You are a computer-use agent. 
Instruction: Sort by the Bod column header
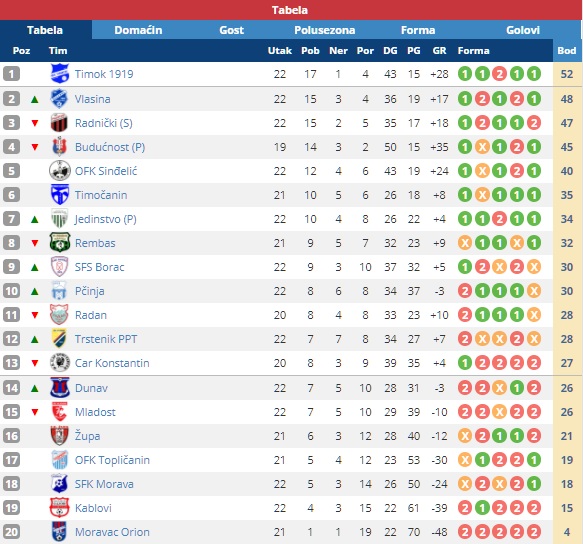tap(567, 51)
